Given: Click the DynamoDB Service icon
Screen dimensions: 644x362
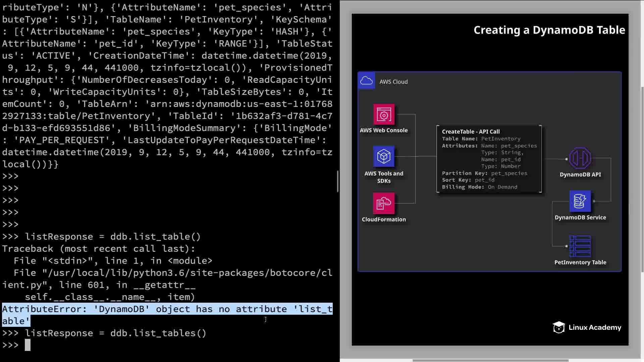Looking at the screenshot, I should 580,201.
